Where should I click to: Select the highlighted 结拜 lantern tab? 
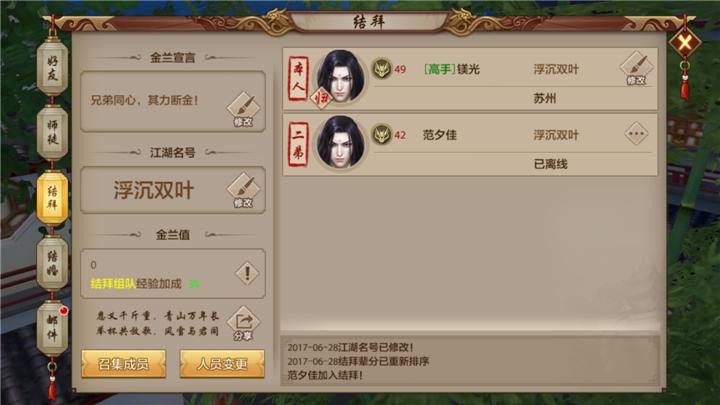pos(52,197)
